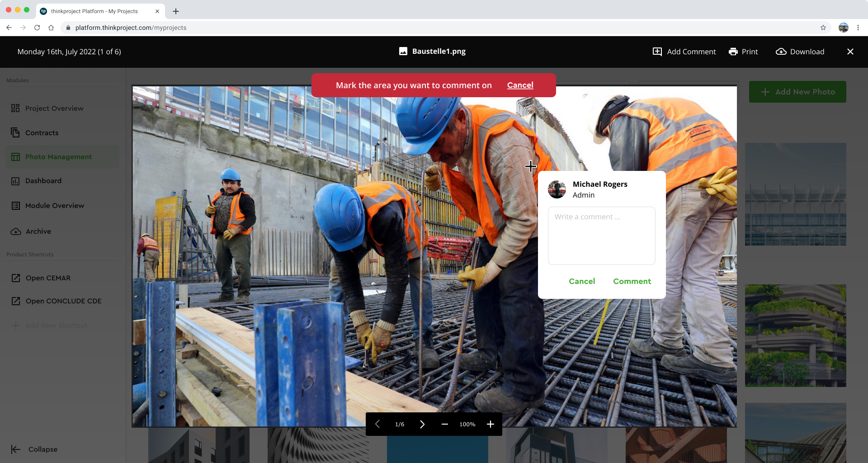Click the Add Comment icon in header
Screen dimensions: 868x463
(657, 52)
